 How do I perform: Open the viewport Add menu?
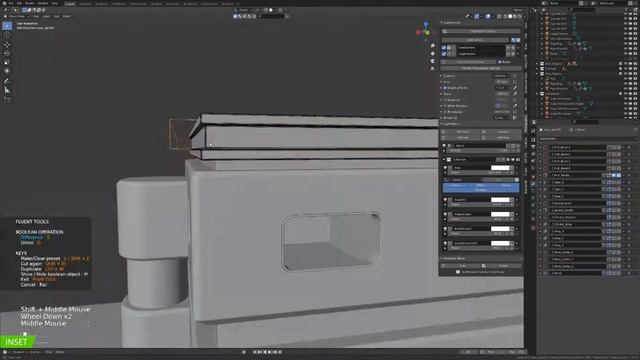point(57,16)
